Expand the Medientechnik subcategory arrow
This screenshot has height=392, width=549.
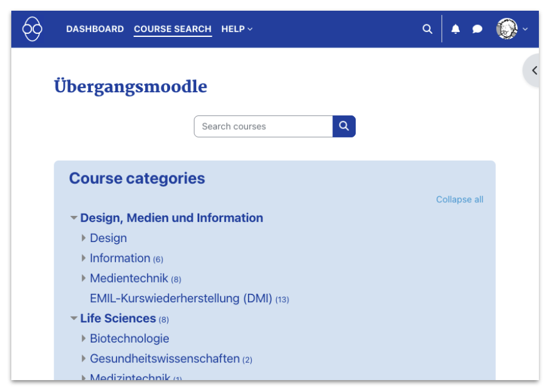point(84,278)
